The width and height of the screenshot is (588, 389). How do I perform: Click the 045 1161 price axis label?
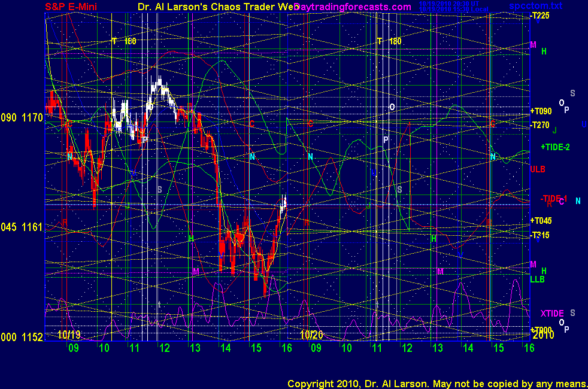(22, 227)
